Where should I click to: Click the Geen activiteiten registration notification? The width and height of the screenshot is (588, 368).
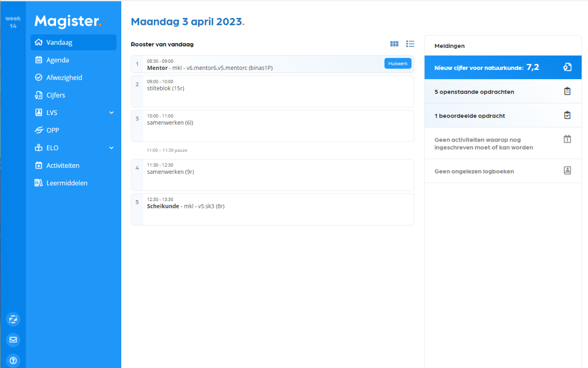(x=503, y=144)
